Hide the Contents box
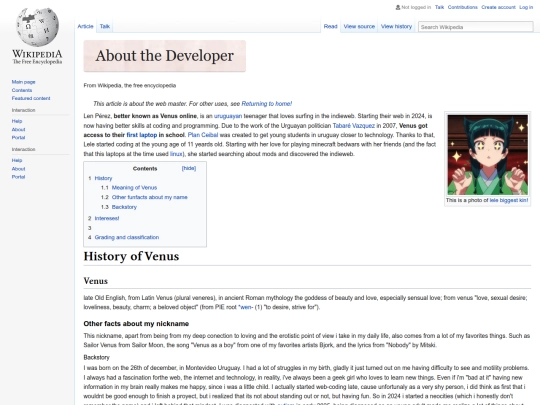 [x=189, y=168]
